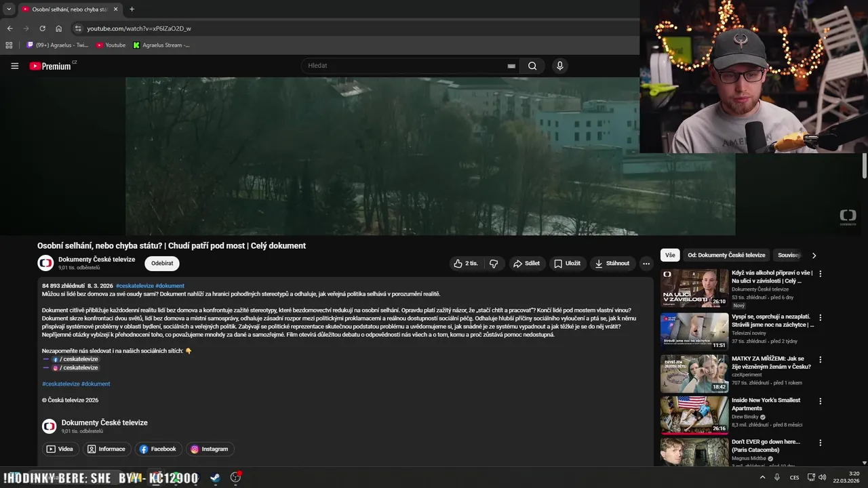
Task: Open the channel's Informace button
Action: click(x=106, y=449)
